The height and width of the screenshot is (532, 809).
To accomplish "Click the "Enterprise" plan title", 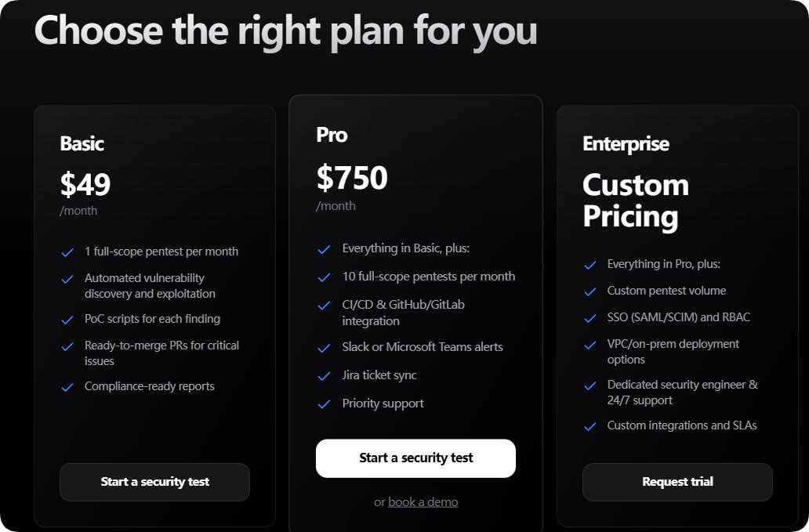I will coord(626,144).
